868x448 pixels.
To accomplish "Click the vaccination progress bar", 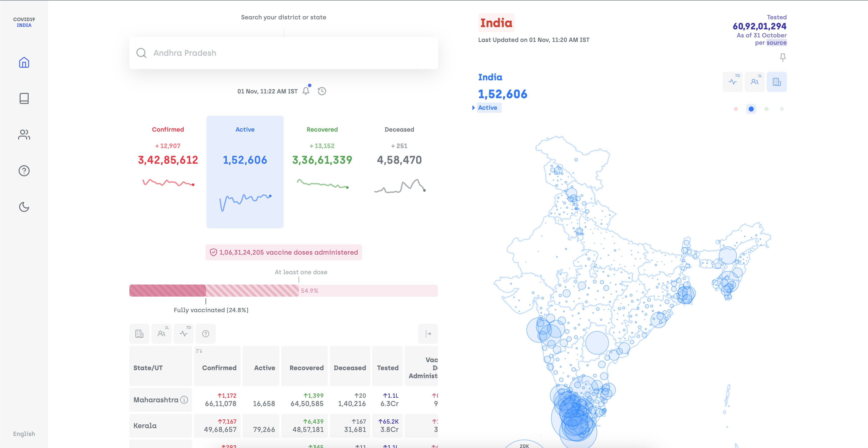I will tap(283, 291).
